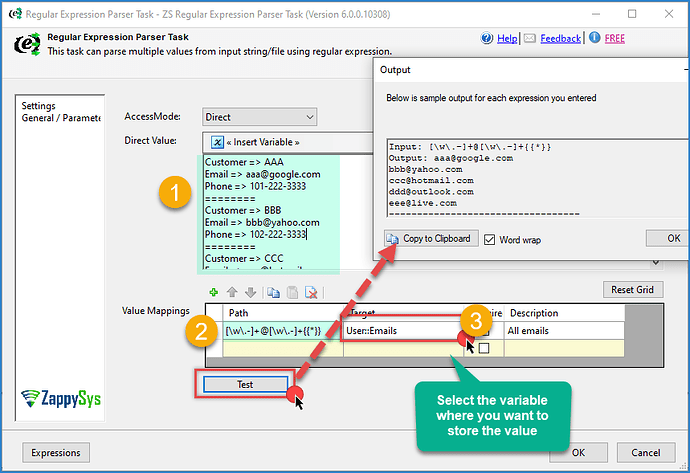
Task: Click the delete row icon with red X
Action: pyautogui.click(x=311, y=293)
